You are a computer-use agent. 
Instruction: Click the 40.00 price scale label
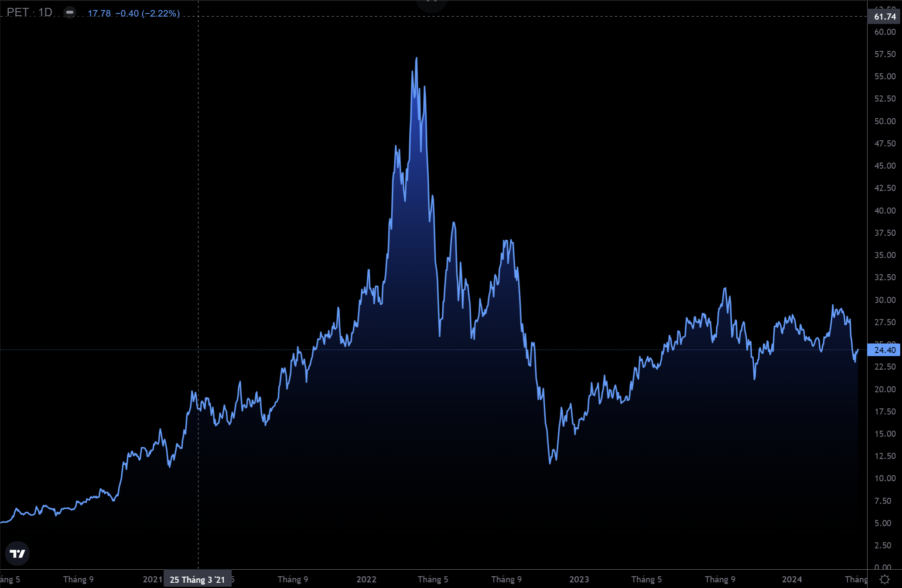pyautogui.click(x=885, y=211)
